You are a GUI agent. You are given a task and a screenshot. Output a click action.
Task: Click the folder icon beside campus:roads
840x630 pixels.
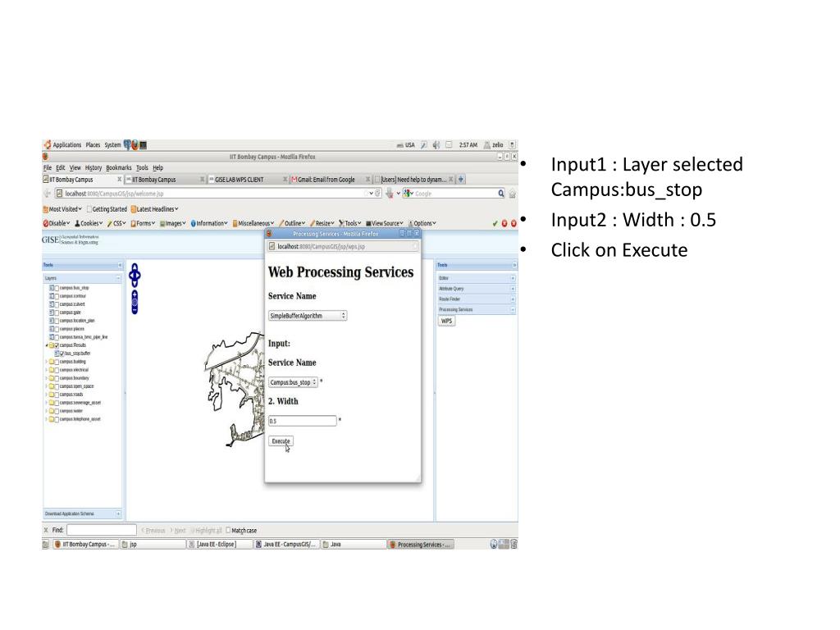coord(52,395)
